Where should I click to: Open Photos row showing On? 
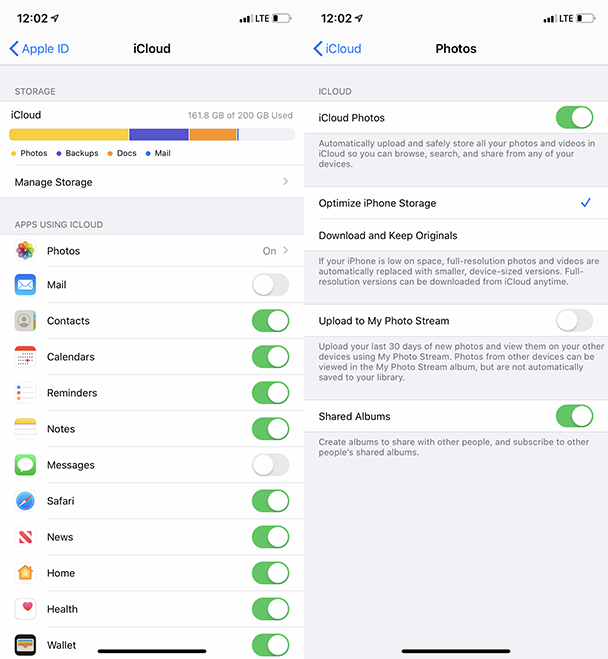(x=152, y=251)
